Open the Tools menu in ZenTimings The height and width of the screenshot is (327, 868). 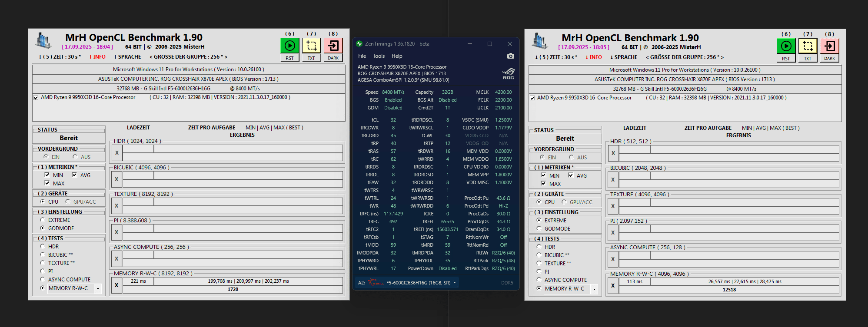(379, 56)
